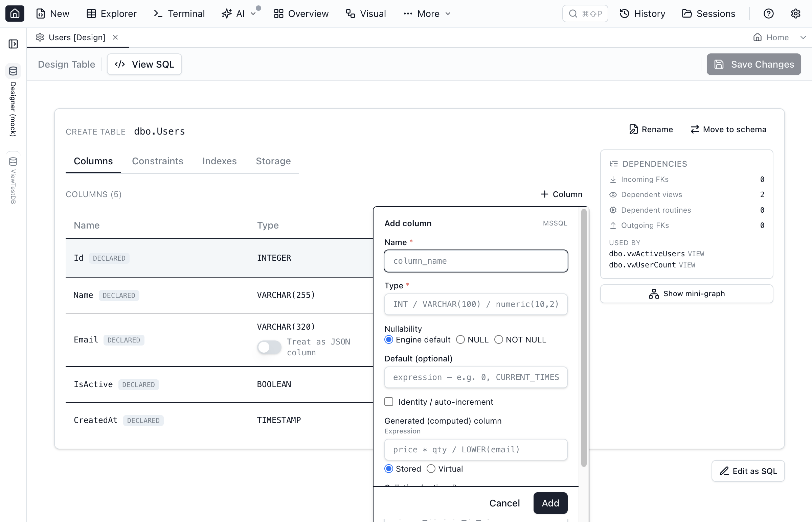Click Edit as SQL button
The width and height of the screenshot is (812, 522).
[748, 471]
